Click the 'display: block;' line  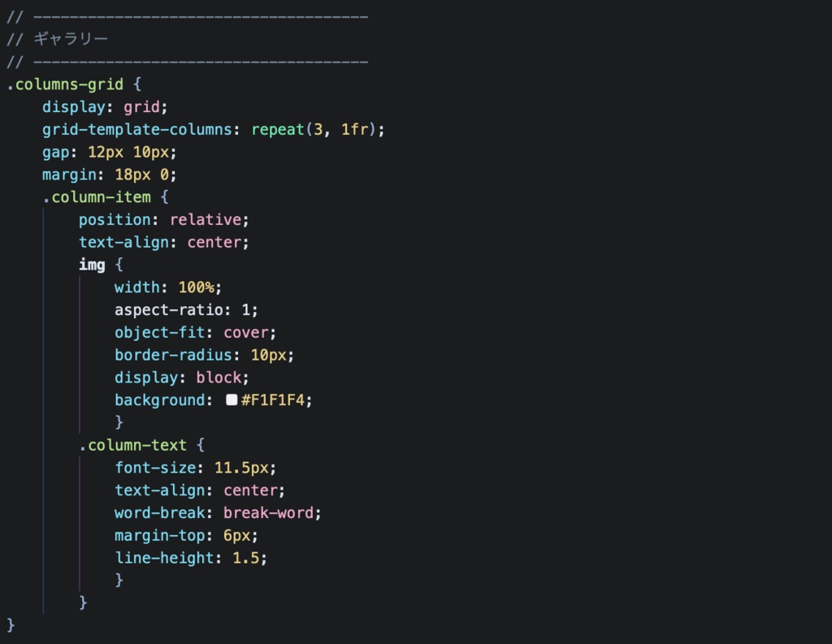(x=182, y=378)
